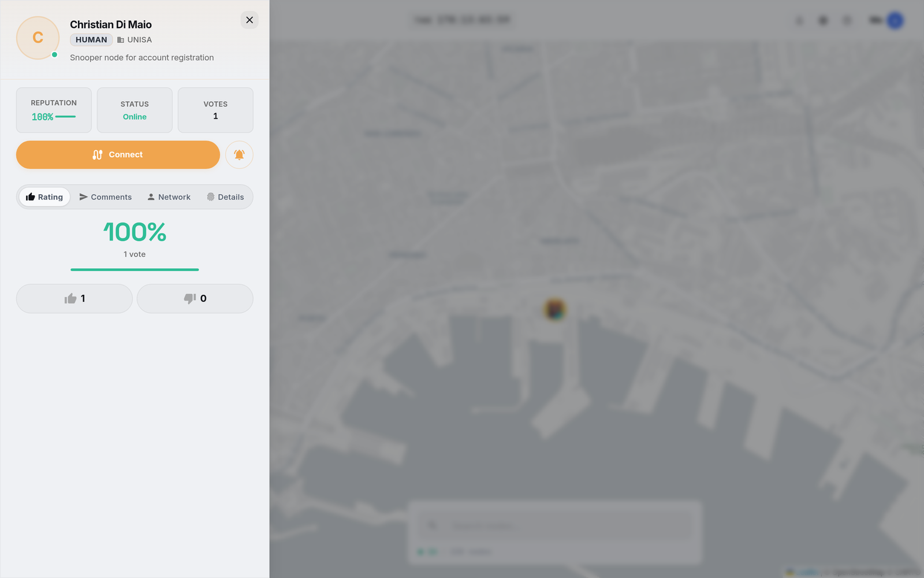Screen dimensions: 924x578
Task: Click the blurred search field over the map
Action: 556,525
